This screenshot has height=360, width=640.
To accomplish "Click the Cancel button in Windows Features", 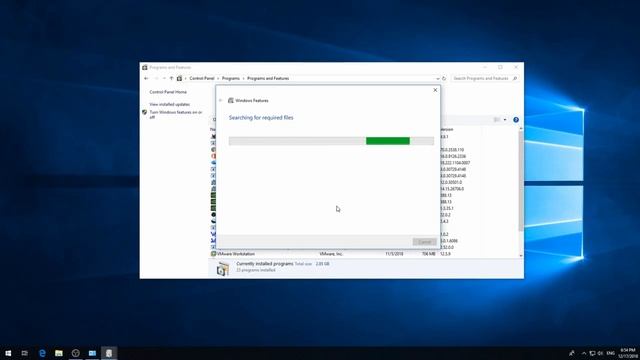I will 424,242.
